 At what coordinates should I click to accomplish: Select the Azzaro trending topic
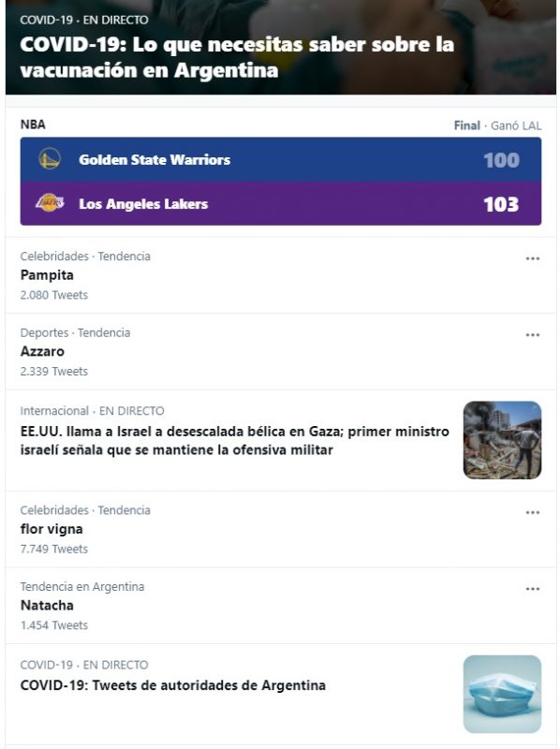pos(42,352)
